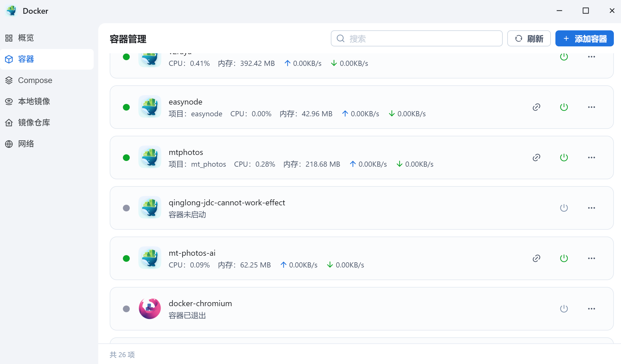Click the 项目: mt_photos label

[x=197, y=164]
